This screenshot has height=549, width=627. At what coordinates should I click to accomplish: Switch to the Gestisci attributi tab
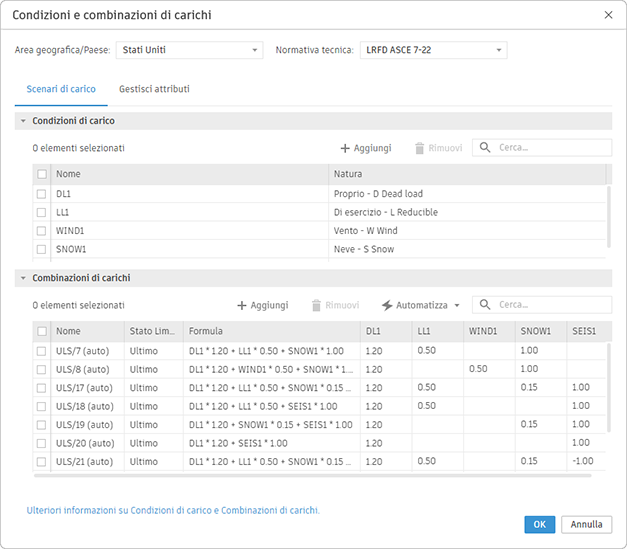click(x=154, y=89)
